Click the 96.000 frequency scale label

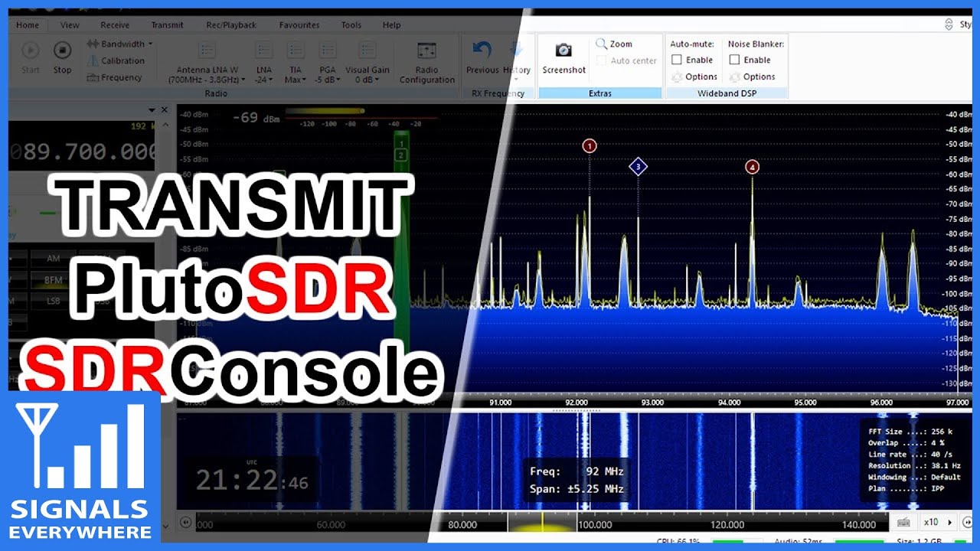coord(881,402)
